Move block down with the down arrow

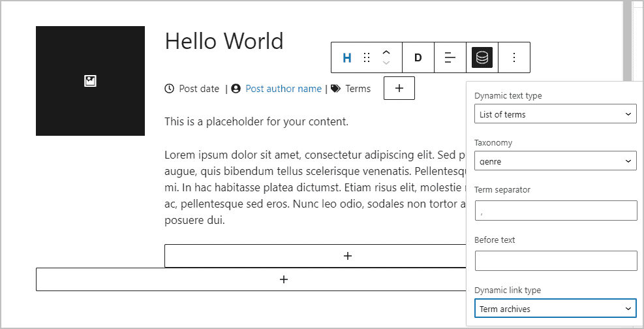pos(386,63)
